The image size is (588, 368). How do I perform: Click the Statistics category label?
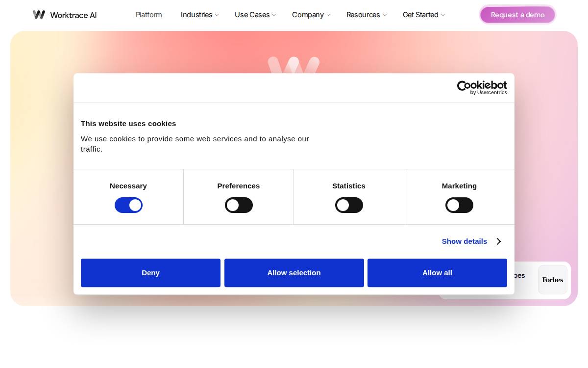(349, 186)
